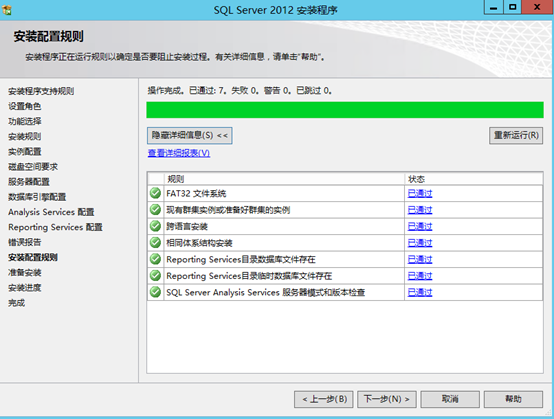This screenshot has height=419, width=554.
Task: Select 磁盘空间要求 step in sidebar
Action: (x=33, y=167)
